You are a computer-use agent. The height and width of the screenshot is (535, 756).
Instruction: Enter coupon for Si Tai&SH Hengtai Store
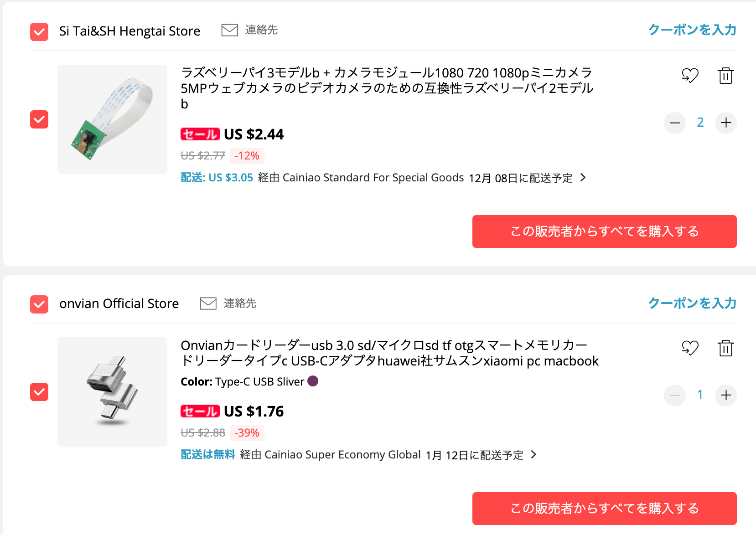point(692,30)
